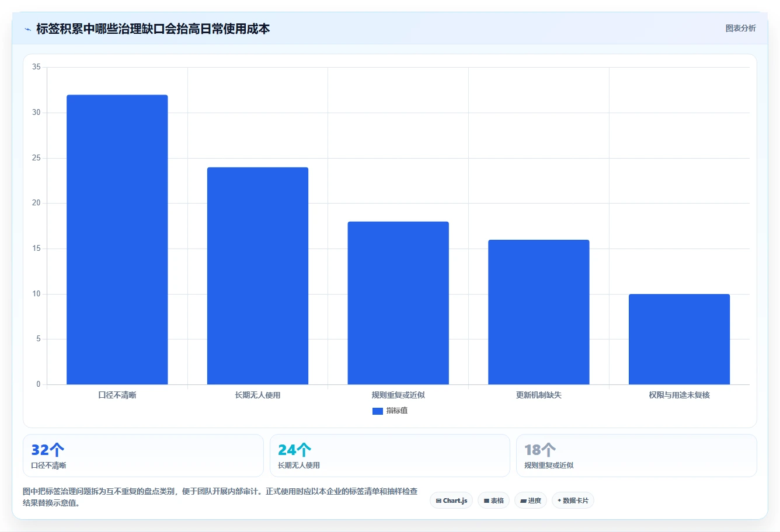
Task: Click the 图表分析 label in the header
Action: [740, 28]
